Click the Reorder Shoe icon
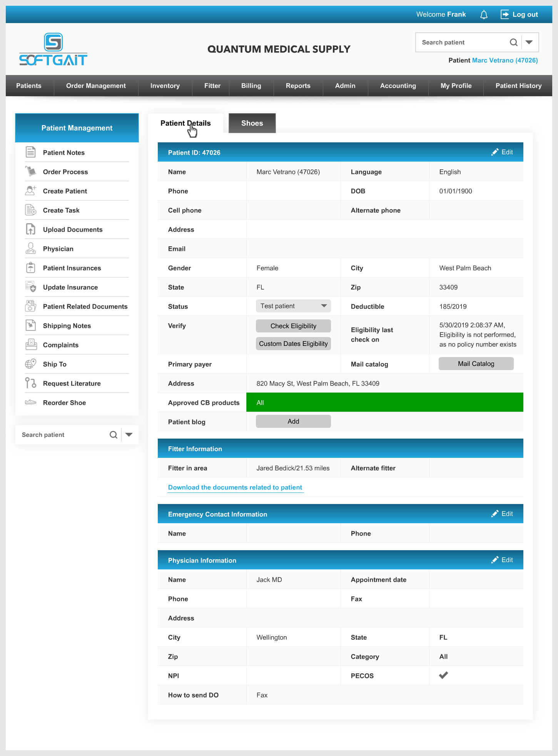Viewport: 558px width, 756px height. click(31, 402)
